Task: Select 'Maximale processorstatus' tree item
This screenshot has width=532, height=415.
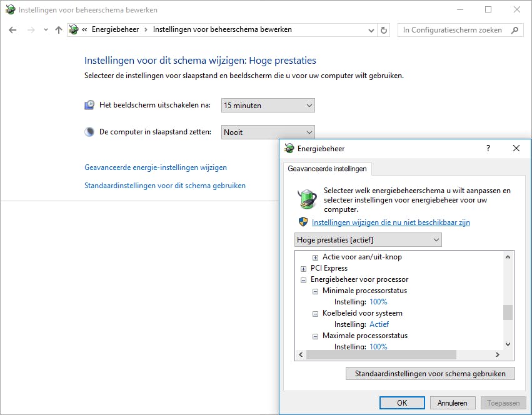Action: [365, 335]
